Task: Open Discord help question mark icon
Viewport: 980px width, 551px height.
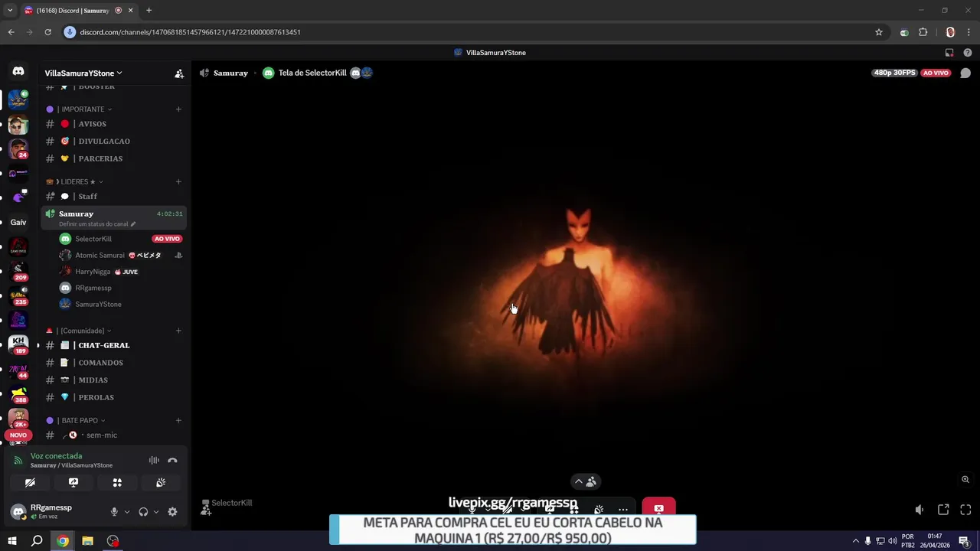Action: click(968, 53)
